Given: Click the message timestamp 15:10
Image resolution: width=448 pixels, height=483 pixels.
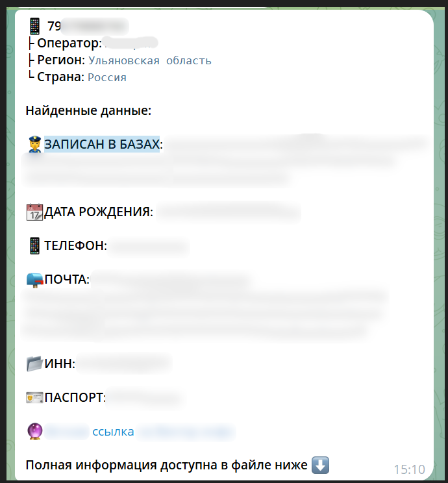Looking at the screenshot, I should pos(410,469).
